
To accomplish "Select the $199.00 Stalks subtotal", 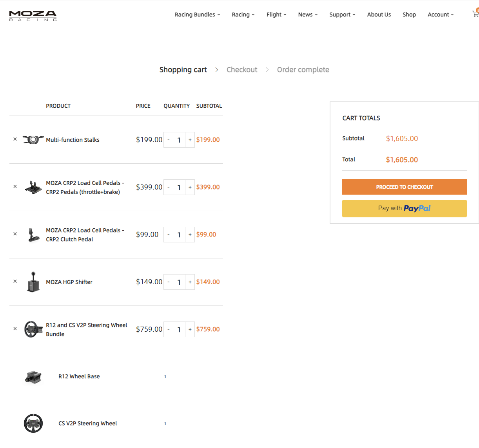I will point(208,140).
